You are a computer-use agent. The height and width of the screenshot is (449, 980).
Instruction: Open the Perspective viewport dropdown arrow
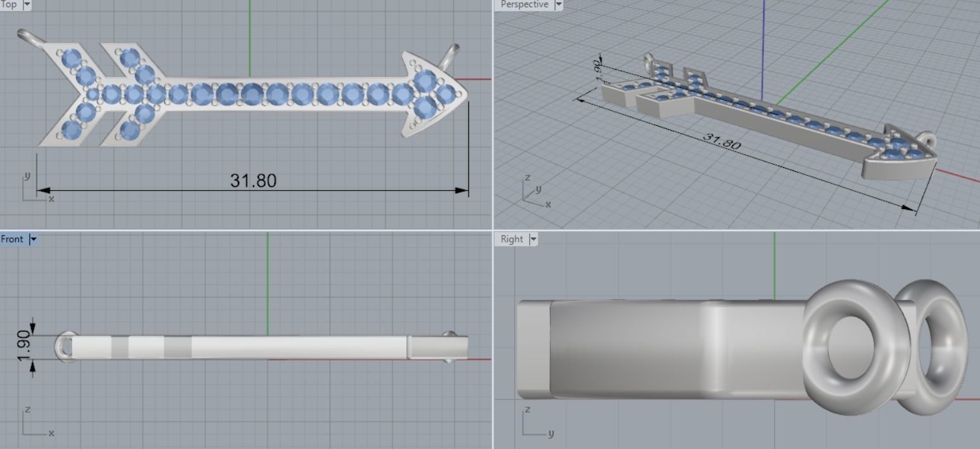[558, 4]
